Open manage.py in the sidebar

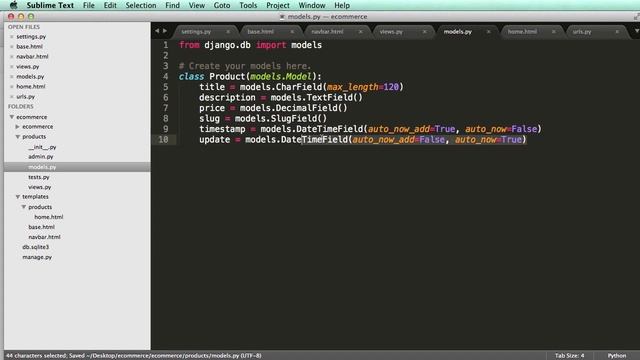[x=37, y=257]
